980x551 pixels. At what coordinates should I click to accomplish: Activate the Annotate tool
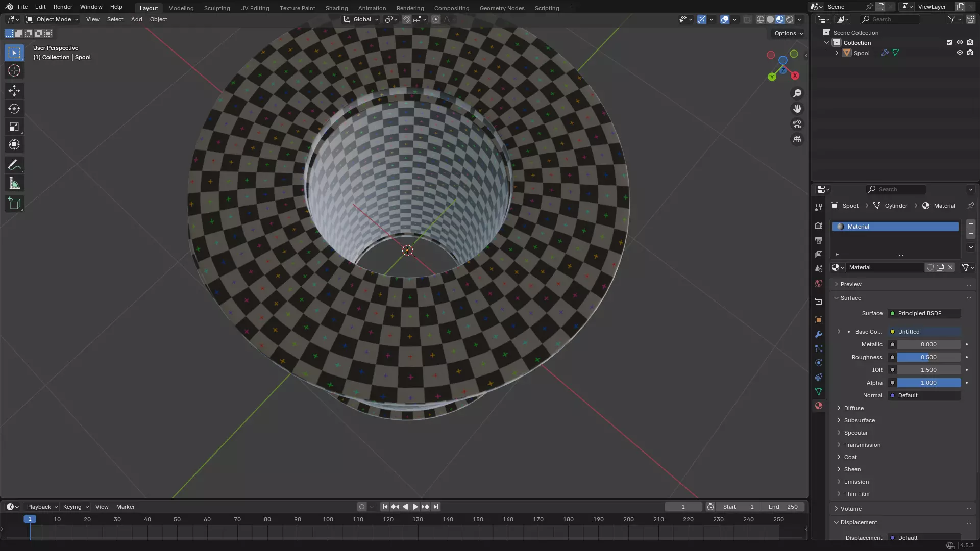(14, 165)
